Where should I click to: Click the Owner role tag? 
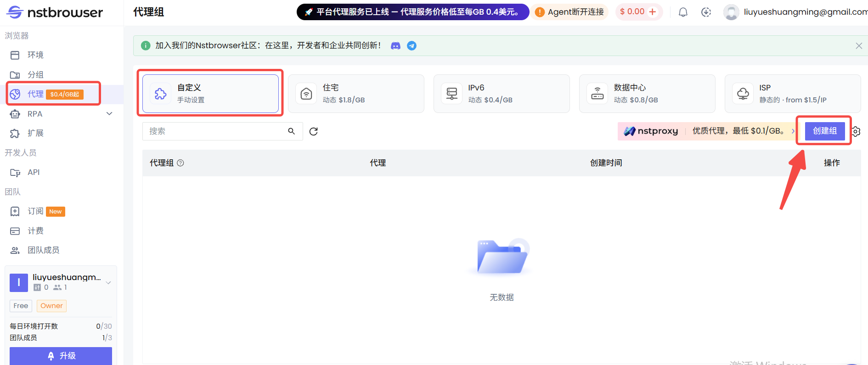tap(51, 306)
